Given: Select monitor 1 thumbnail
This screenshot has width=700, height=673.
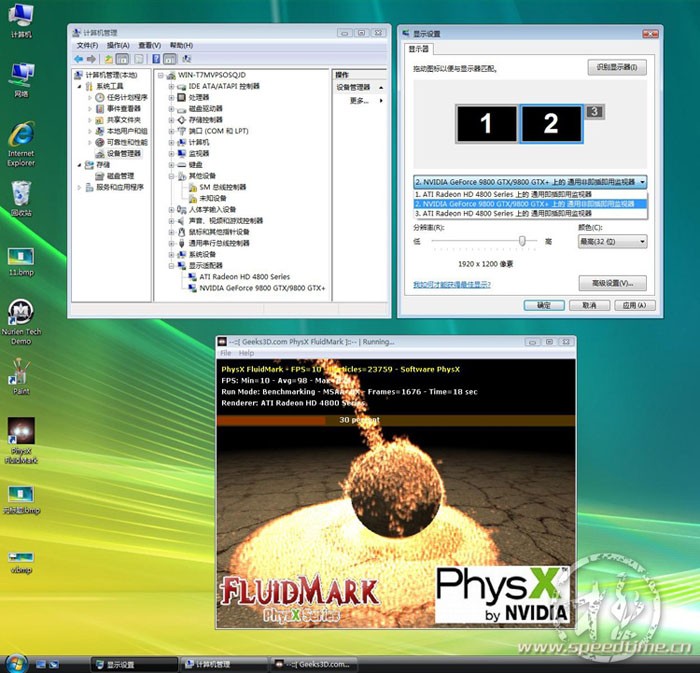Looking at the screenshot, I should click(x=486, y=124).
